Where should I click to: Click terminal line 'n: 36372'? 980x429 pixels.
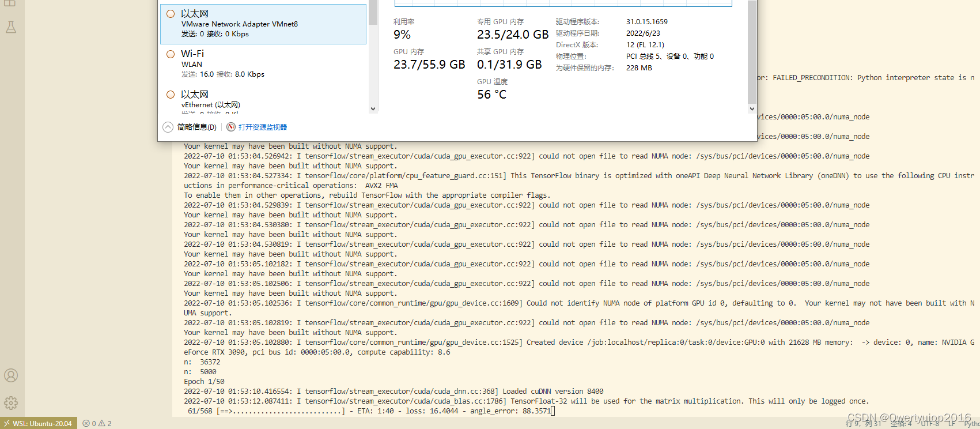click(x=202, y=362)
